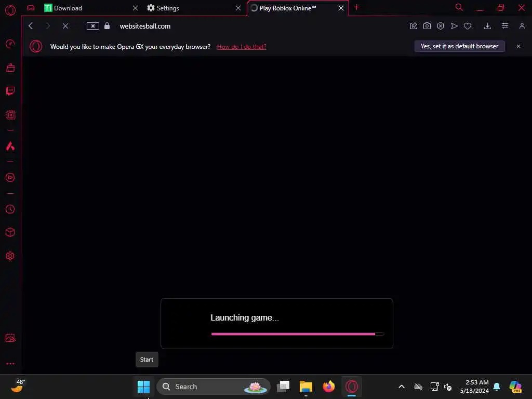This screenshot has height=399, width=532.
Task: Open the profile account icon
Action: pos(522,26)
